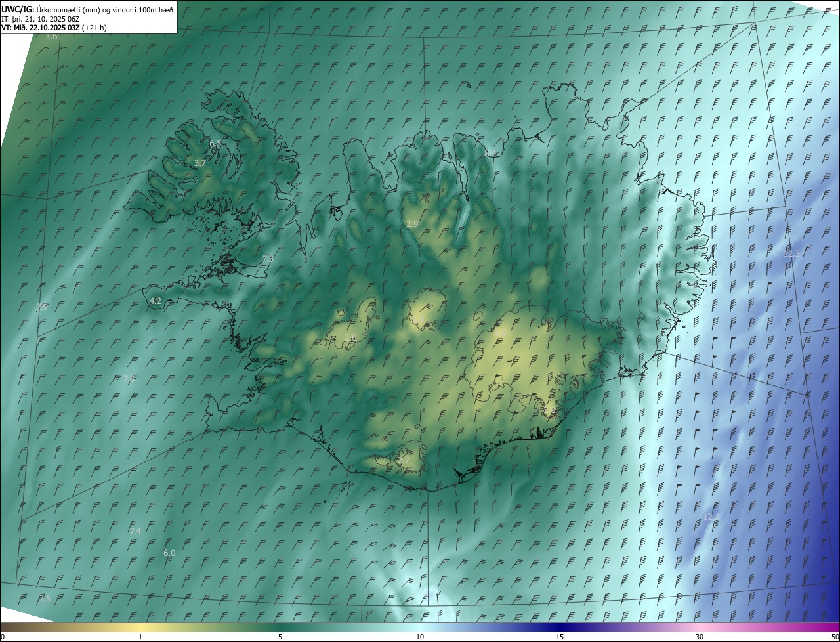The width and height of the screenshot is (840, 642).
Task: Click the 7.9 value off the west coast
Action: [x=42, y=307]
